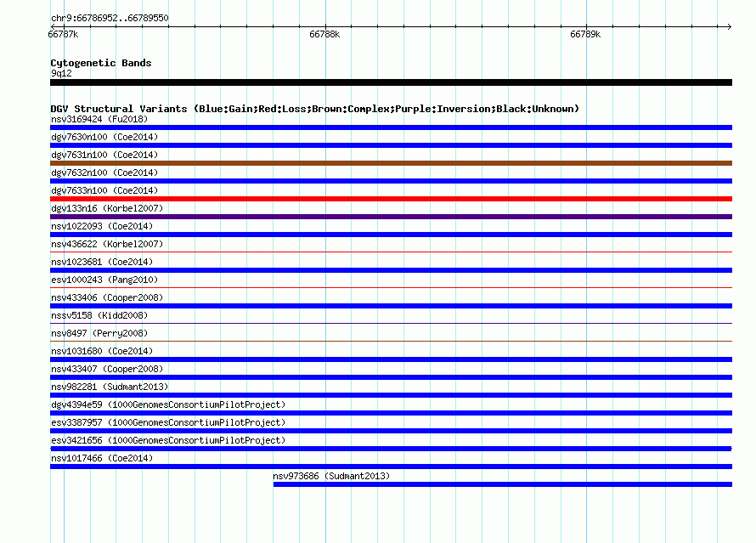The height and width of the screenshot is (543, 756).
Task: Click the dgv7633n100 (Coe2014) label
Action: [104, 190]
